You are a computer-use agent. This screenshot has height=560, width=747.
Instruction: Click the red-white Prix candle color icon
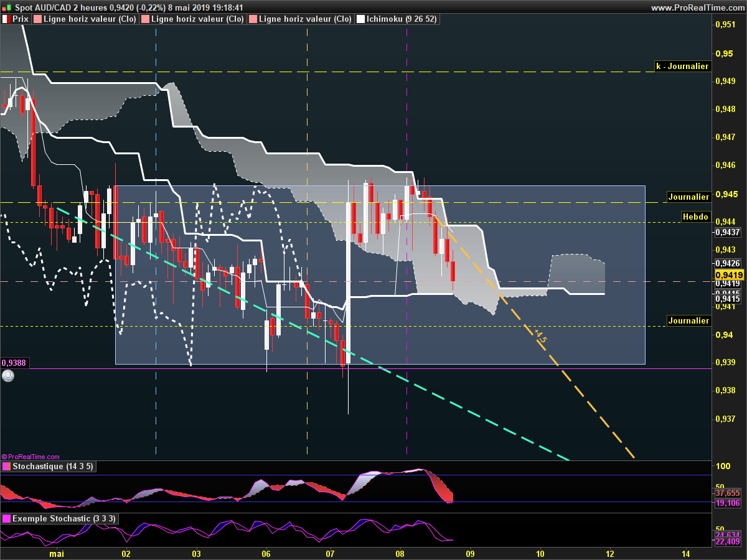pos(6,19)
